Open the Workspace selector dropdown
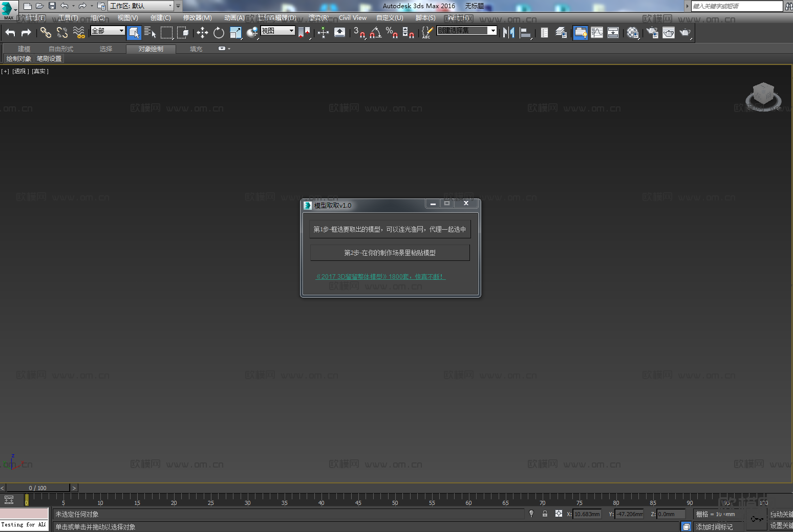Viewport: 793px width, 532px height. coord(141,6)
